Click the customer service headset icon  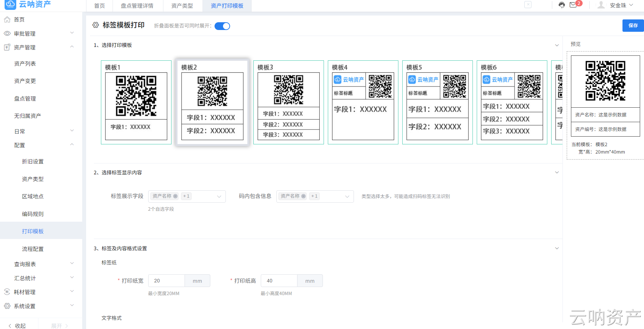pos(561,5)
